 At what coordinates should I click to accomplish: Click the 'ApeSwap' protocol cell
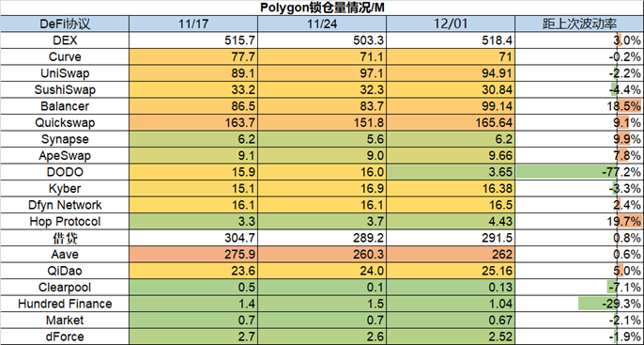click(65, 155)
